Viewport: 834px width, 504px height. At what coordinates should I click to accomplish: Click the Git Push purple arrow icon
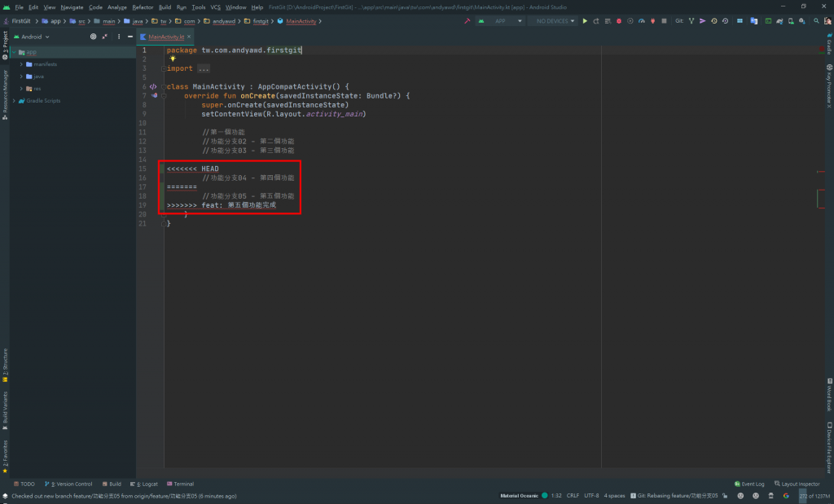click(x=703, y=21)
